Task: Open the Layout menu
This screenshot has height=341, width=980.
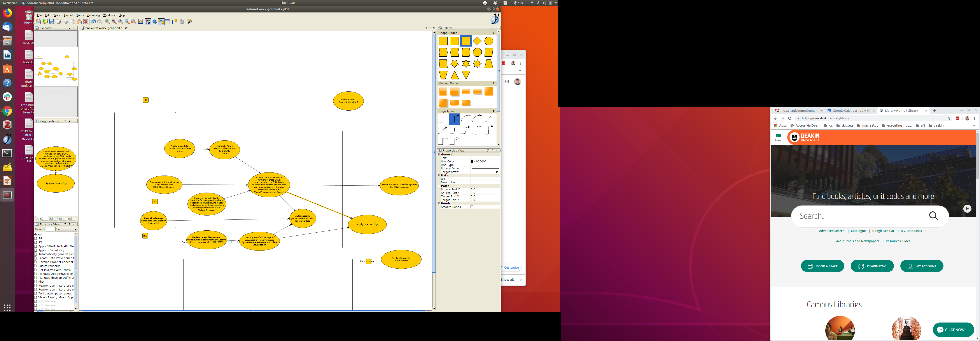Action: pos(68,15)
